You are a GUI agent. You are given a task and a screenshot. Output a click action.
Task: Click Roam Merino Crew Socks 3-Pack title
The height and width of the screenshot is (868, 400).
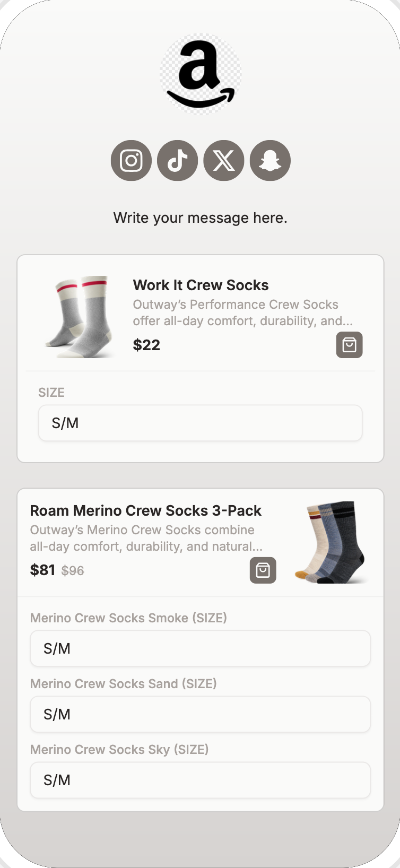(x=145, y=510)
